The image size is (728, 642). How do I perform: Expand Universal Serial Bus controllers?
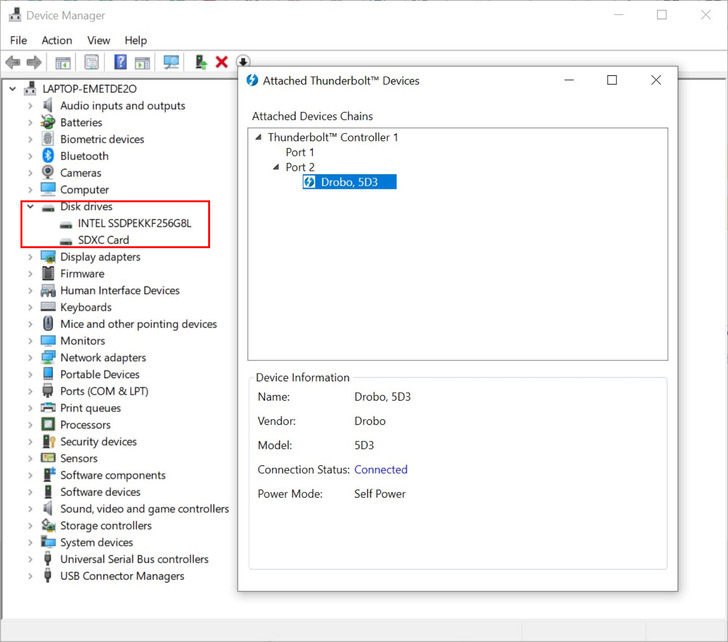click(30, 559)
